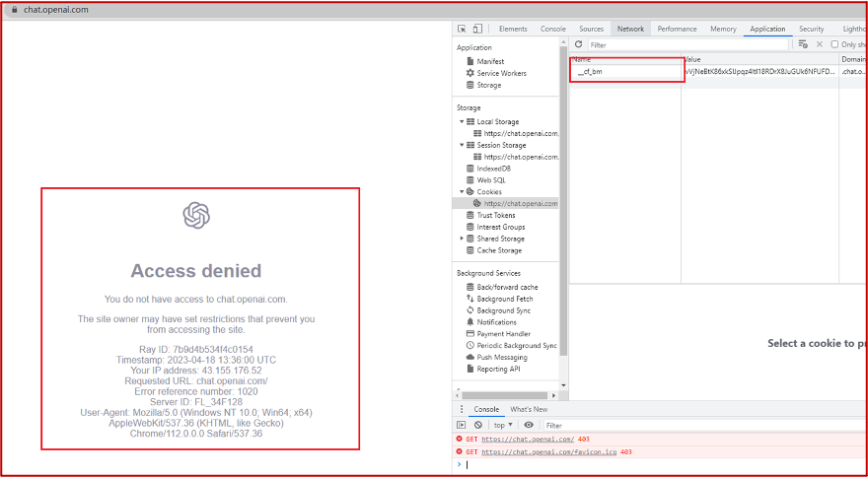
Task: Click the console Filter input
Action: pyautogui.click(x=704, y=425)
